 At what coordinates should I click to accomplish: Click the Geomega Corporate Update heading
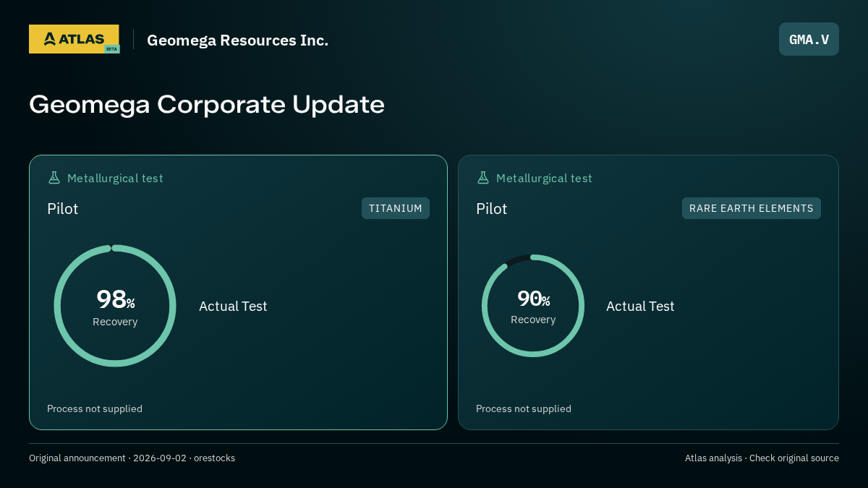point(207,104)
